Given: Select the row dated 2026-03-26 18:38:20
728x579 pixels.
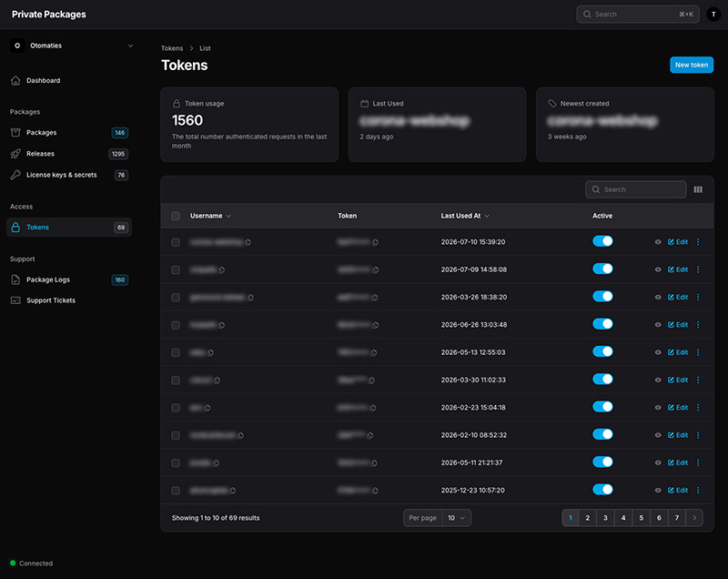Looking at the screenshot, I should [176, 297].
